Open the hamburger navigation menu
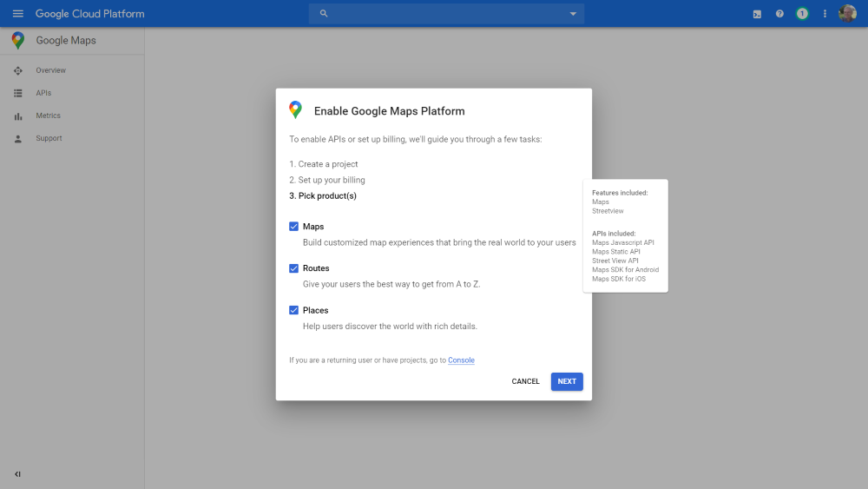Viewport: 868px width, 489px height. click(17, 13)
